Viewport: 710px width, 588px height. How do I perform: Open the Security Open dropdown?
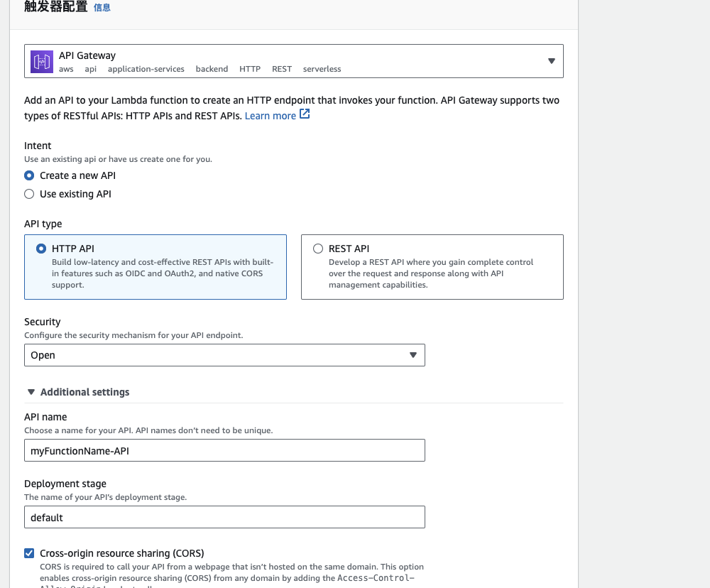[x=224, y=355]
